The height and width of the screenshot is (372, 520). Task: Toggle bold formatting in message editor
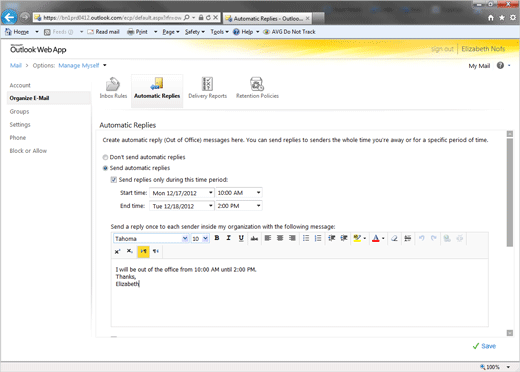217,238
